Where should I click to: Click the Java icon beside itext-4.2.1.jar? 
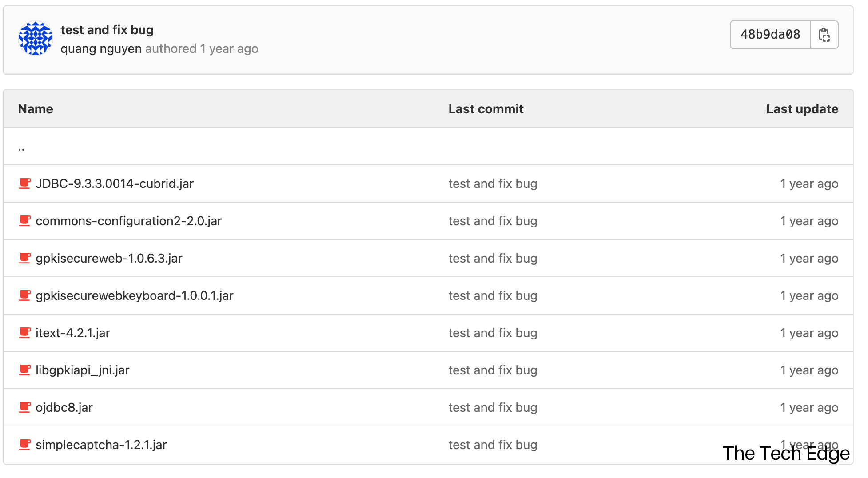(25, 333)
